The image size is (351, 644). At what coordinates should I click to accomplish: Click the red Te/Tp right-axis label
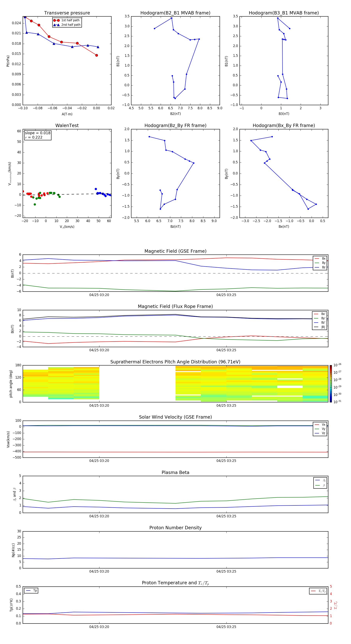tap(336, 605)
